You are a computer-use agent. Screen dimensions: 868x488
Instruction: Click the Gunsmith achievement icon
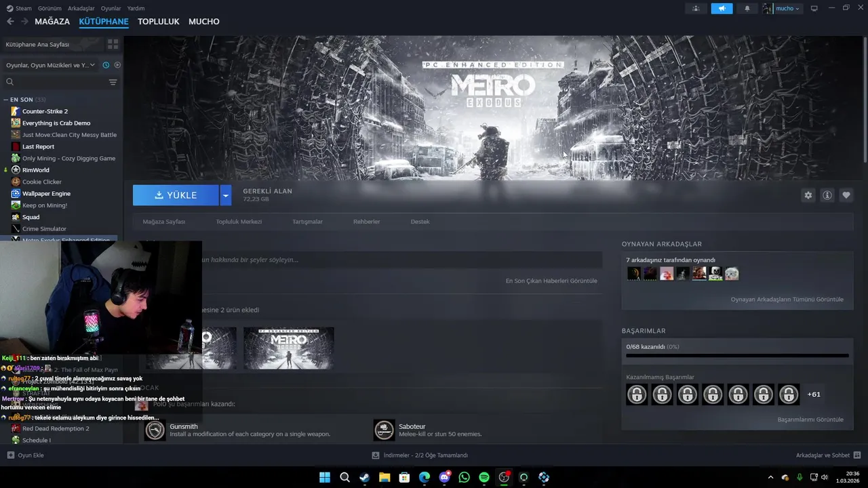pyautogui.click(x=155, y=430)
